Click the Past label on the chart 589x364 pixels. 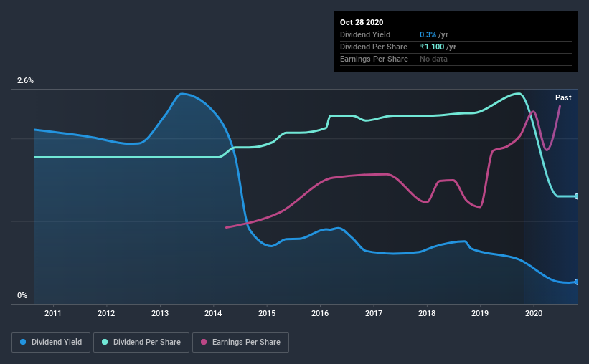click(x=563, y=97)
